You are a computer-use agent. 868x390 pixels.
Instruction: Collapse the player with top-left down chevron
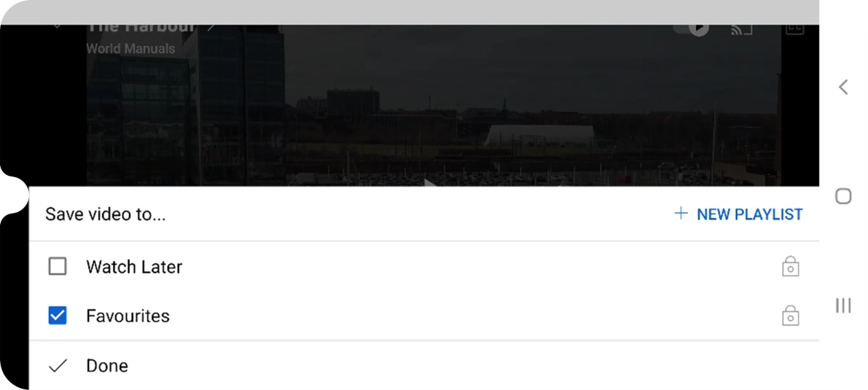coord(57,26)
